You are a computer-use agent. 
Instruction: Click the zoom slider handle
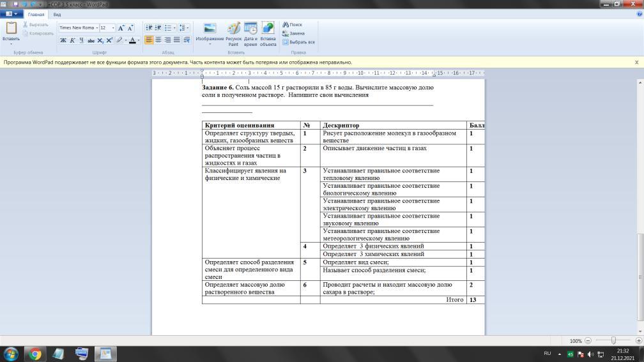click(x=613, y=341)
